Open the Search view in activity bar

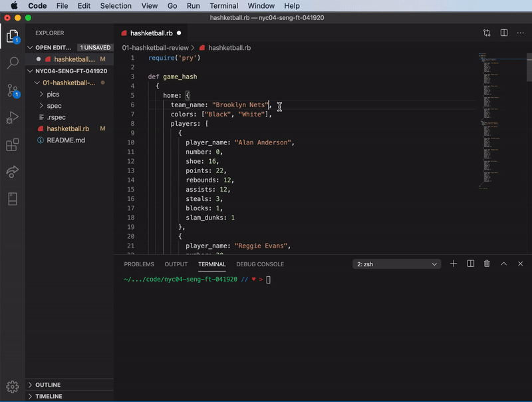coord(13,63)
